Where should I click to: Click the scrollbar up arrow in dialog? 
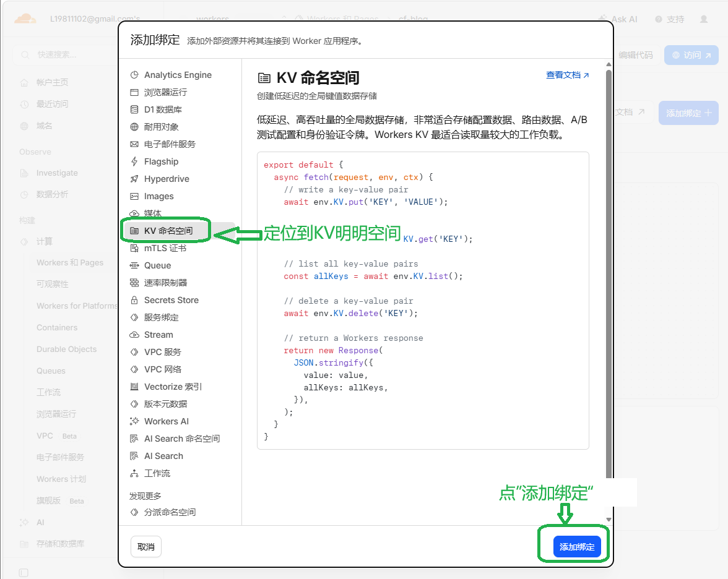(x=609, y=64)
